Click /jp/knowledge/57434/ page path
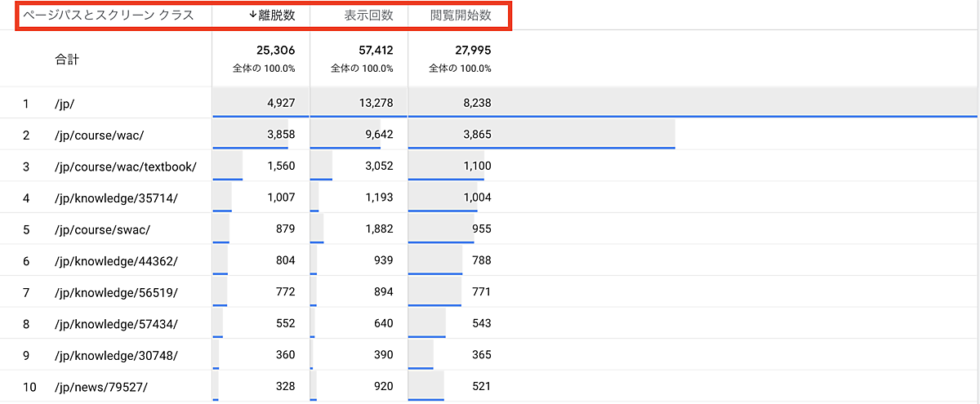The height and width of the screenshot is (404, 980). click(115, 324)
